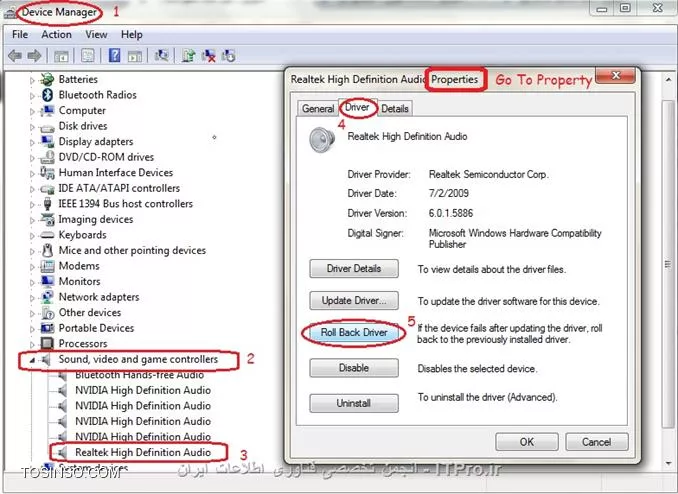
Task: Click the Imaging devices icon
Action: pos(47,219)
